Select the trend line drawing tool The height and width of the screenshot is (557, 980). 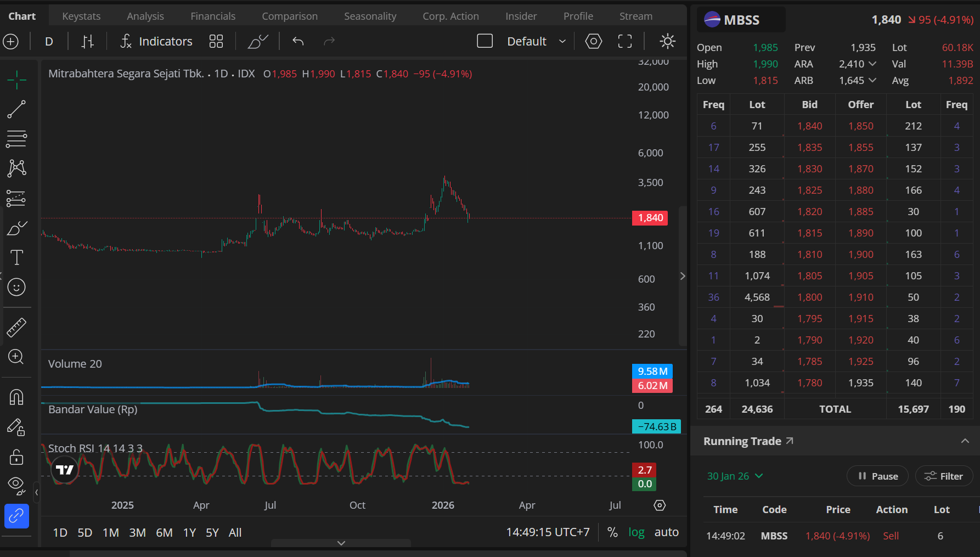pos(16,109)
